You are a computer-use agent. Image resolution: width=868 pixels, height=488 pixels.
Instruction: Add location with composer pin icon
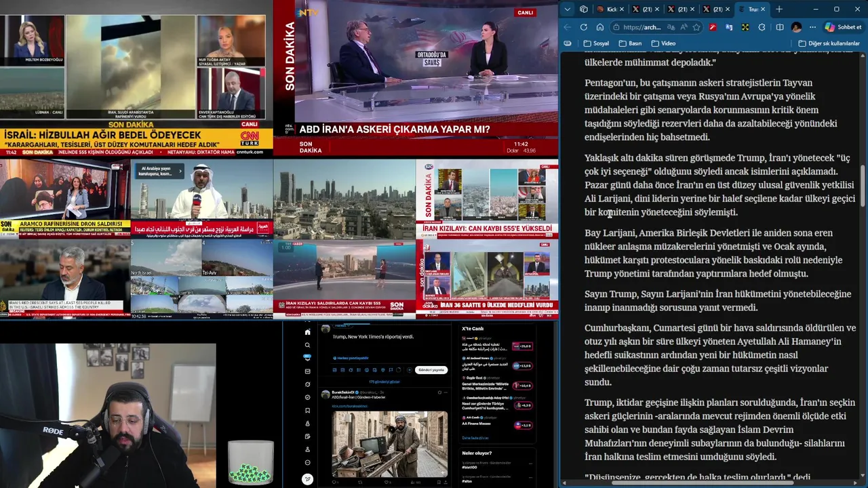tap(383, 370)
